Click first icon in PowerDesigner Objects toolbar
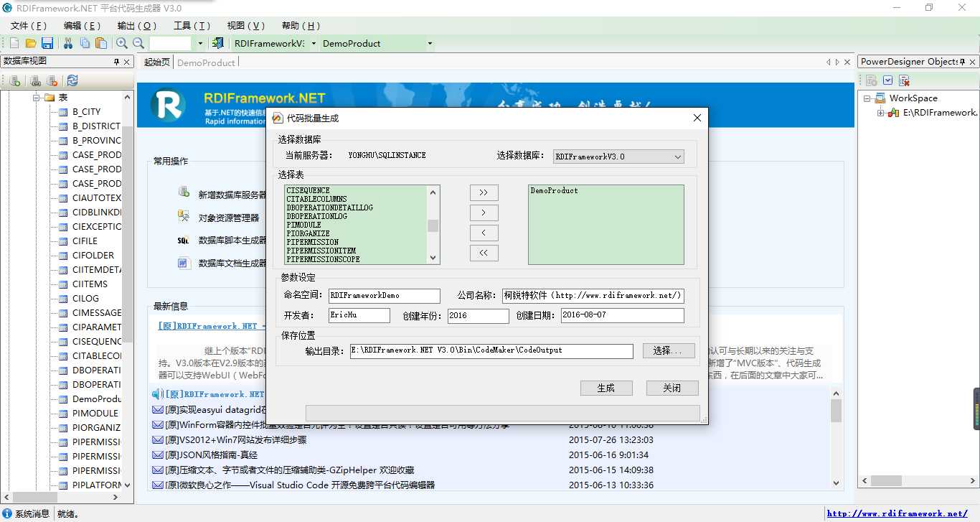The width and height of the screenshot is (980, 522). coord(872,80)
